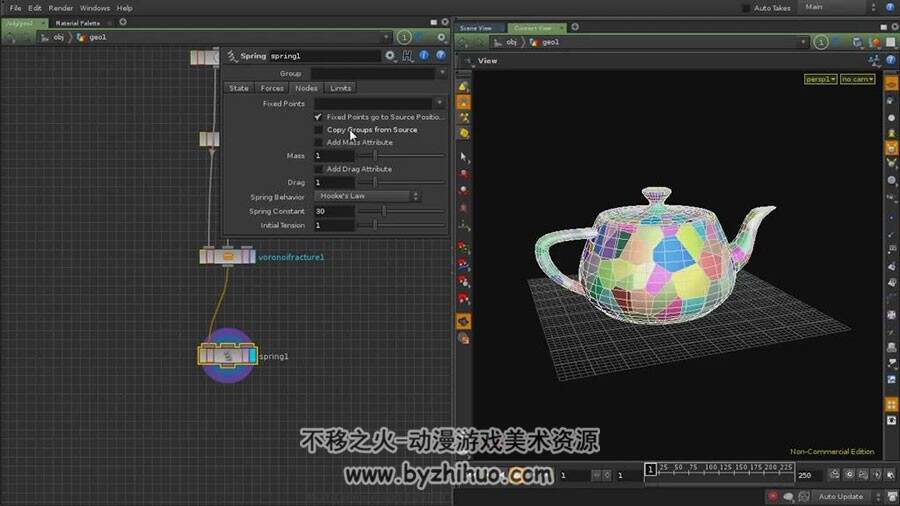Open the parameter gear settings menu

point(390,56)
